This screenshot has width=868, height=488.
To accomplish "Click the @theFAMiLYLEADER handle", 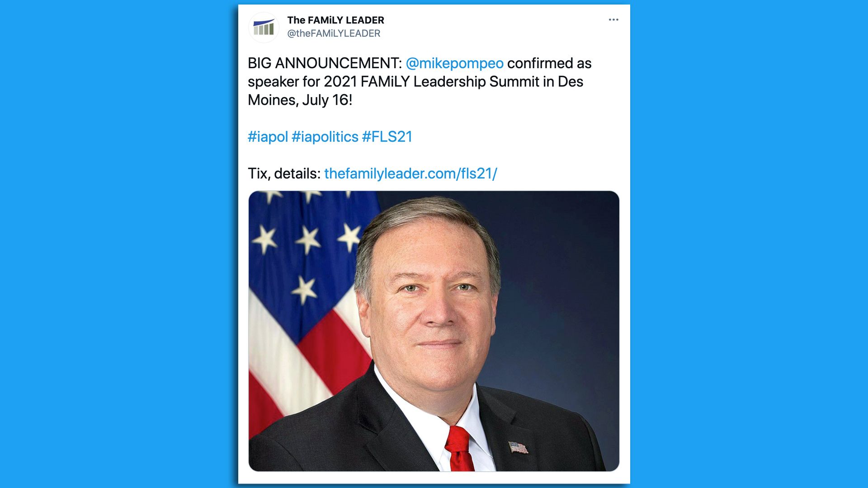I will (x=334, y=33).
